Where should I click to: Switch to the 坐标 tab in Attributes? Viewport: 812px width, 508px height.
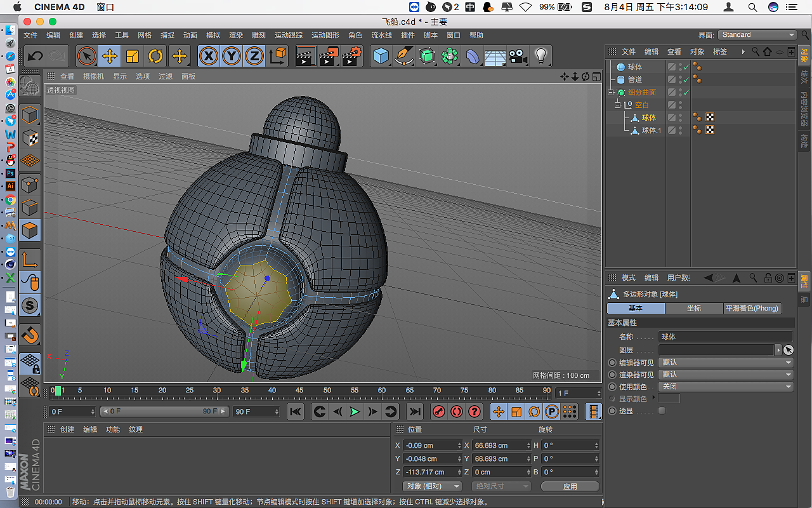(694, 309)
